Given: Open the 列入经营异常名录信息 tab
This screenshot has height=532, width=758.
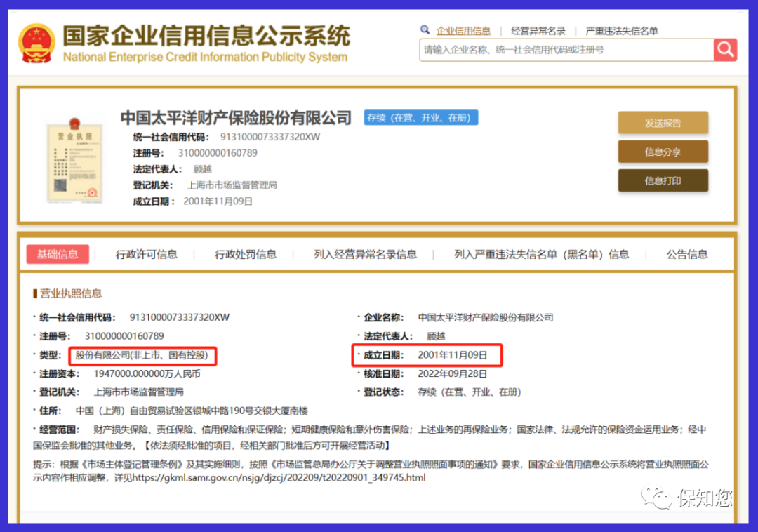Looking at the screenshot, I should [365, 254].
